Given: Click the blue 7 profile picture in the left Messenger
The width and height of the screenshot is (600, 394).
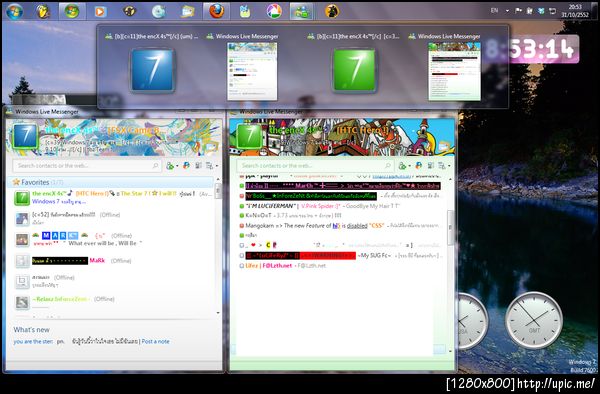Looking at the screenshot, I should click(x=25, y=136).
